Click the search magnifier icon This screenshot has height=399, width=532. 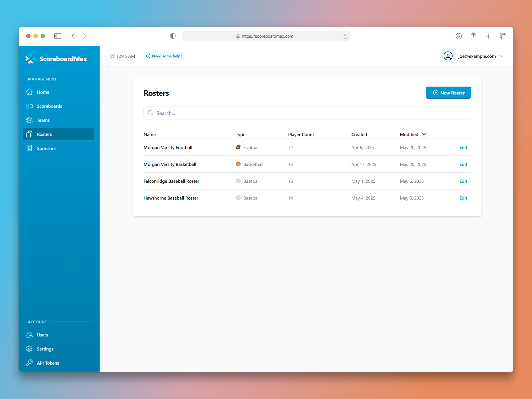point(150,113)
